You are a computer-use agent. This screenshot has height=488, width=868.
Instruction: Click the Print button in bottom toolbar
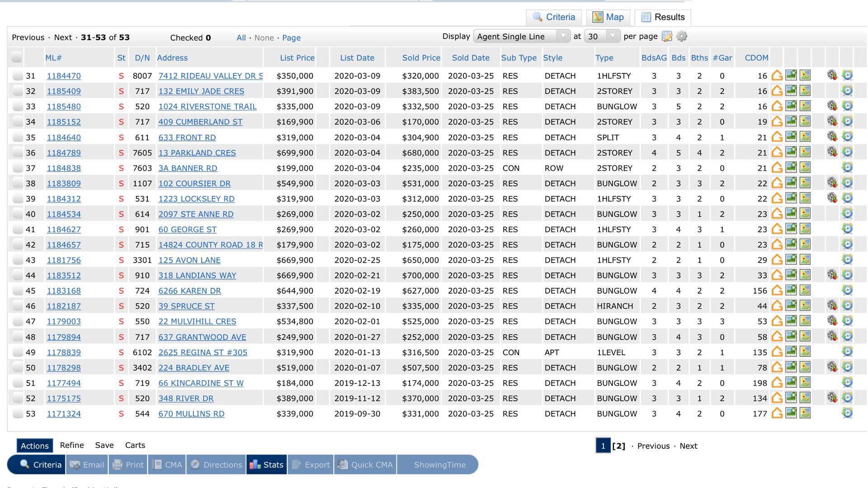click(128, 465)
